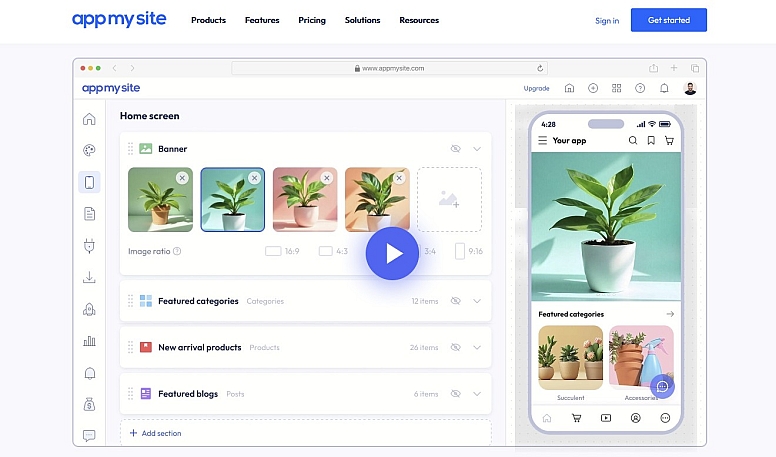Screen dimensions: 776x457
Task: Open the bar chart analytics icon in sidebar
Action: click(x=89, y=341)
